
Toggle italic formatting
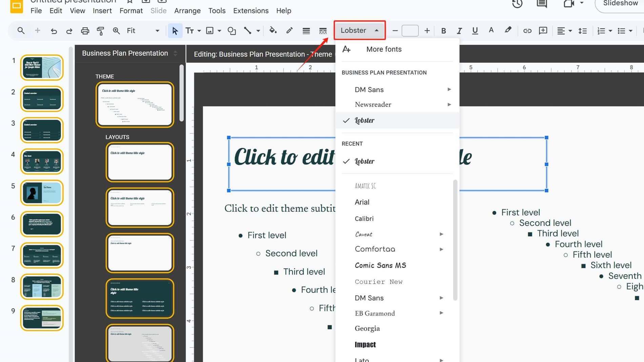459,31
